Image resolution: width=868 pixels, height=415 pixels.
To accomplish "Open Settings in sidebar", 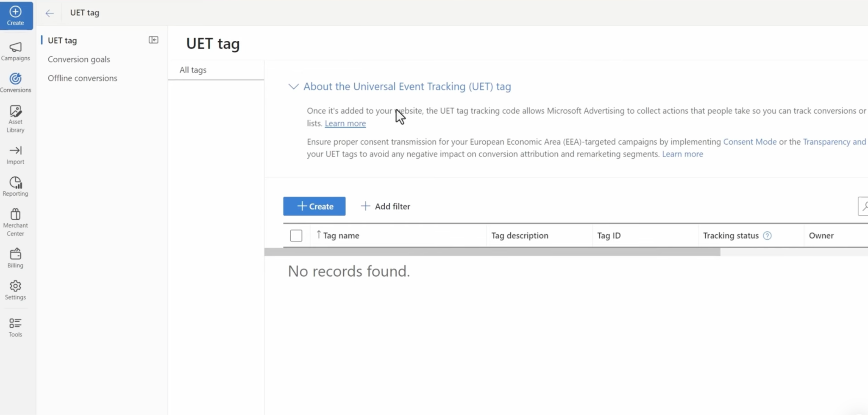I will coord(16,290).
